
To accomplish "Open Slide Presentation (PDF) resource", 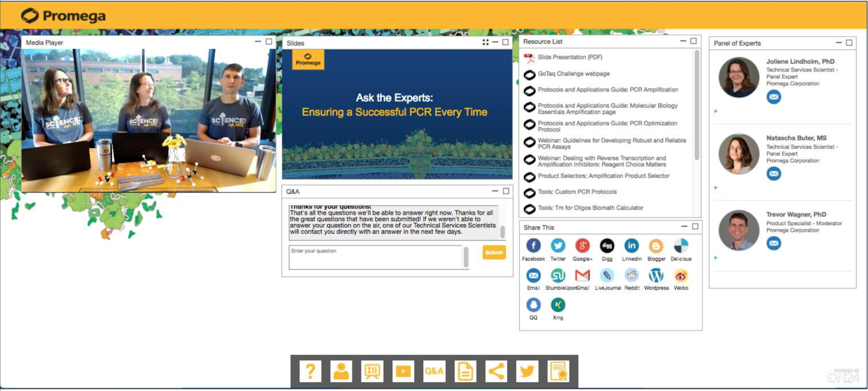I will 570,57.
